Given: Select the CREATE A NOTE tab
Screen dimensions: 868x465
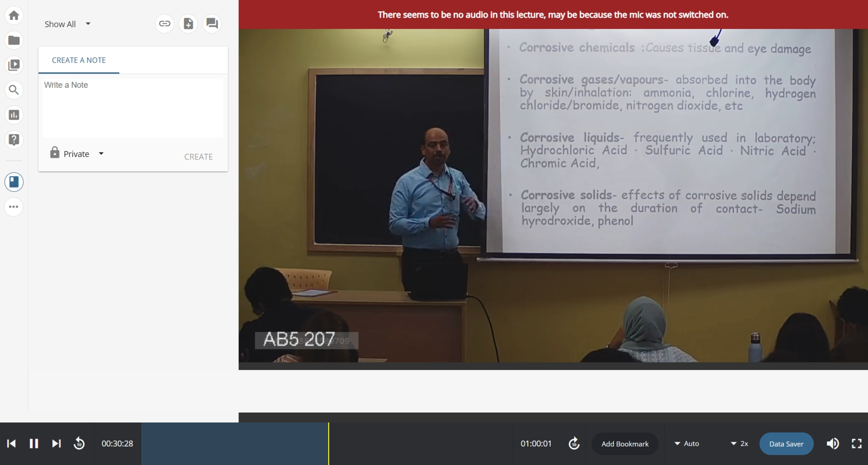Looking at the screenshot, I should [x=79, y=60].
